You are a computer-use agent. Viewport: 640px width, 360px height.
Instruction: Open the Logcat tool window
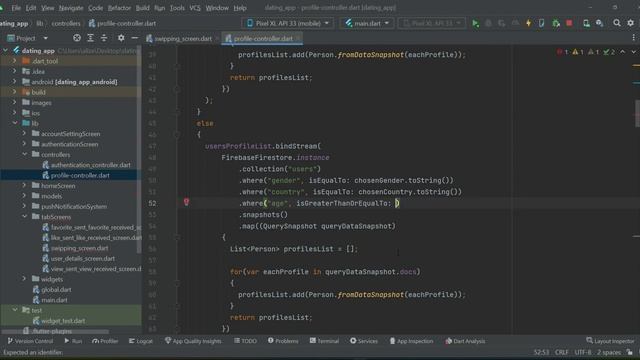pos(141,341)
